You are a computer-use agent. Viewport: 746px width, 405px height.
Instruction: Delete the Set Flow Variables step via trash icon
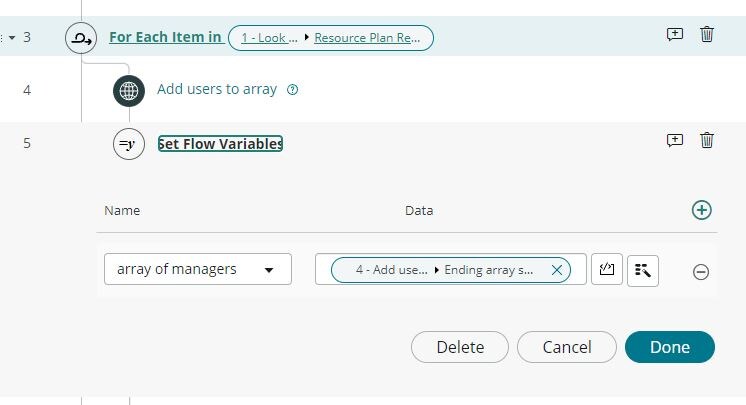click(707, 140)
